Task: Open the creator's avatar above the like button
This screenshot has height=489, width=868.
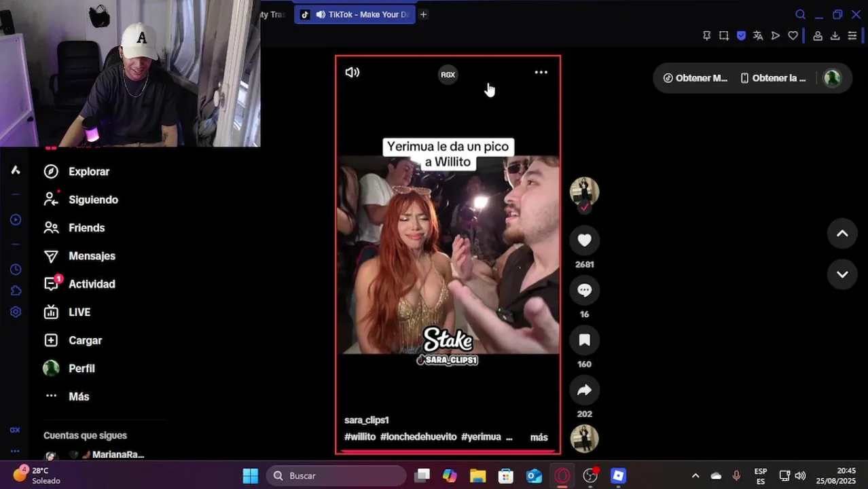Action: (x=584, y=192)
